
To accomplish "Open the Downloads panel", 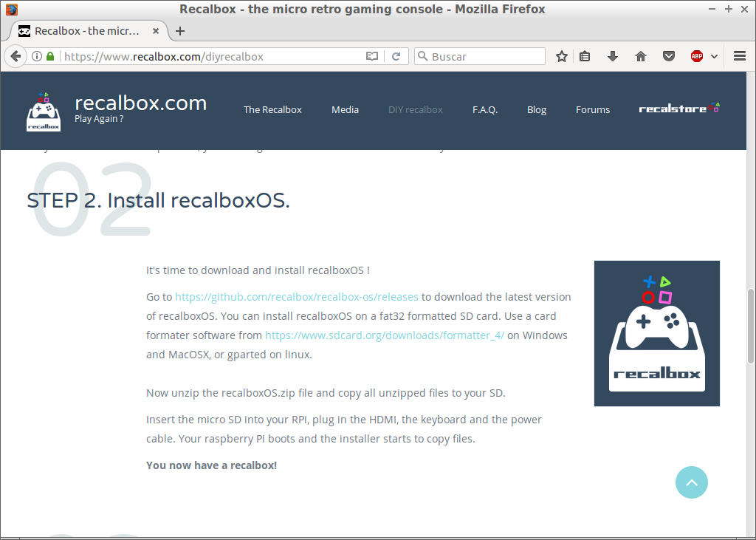I will 613,56.
